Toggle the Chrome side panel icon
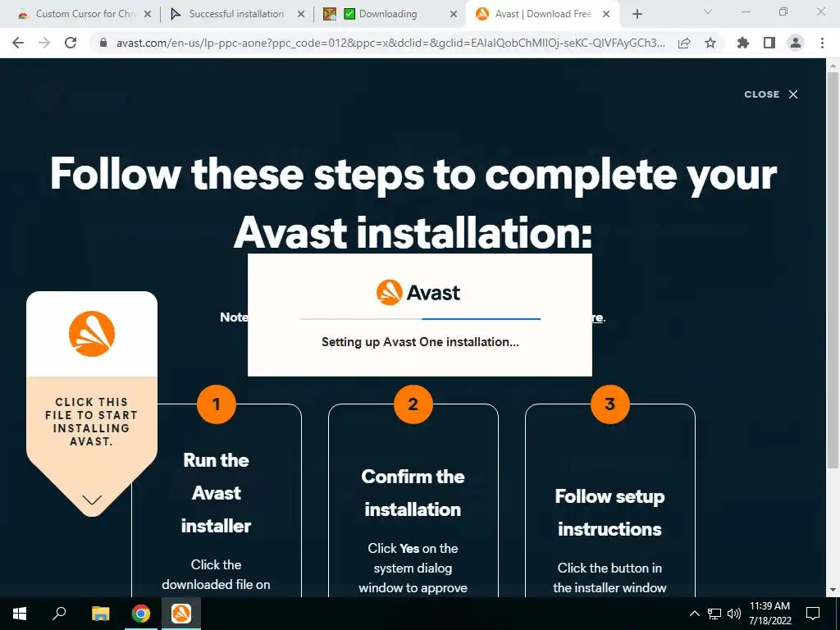Screen dimensions: 840x630 point(769,43)
